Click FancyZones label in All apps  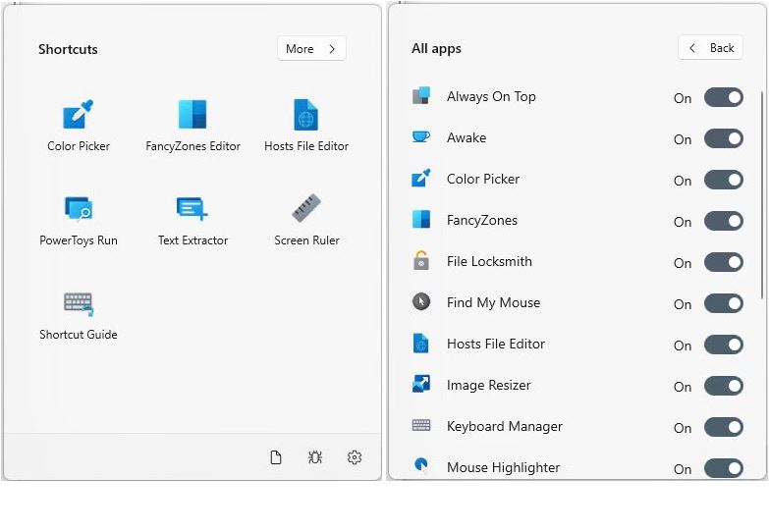pyautogui.click(x=481, y=221)
